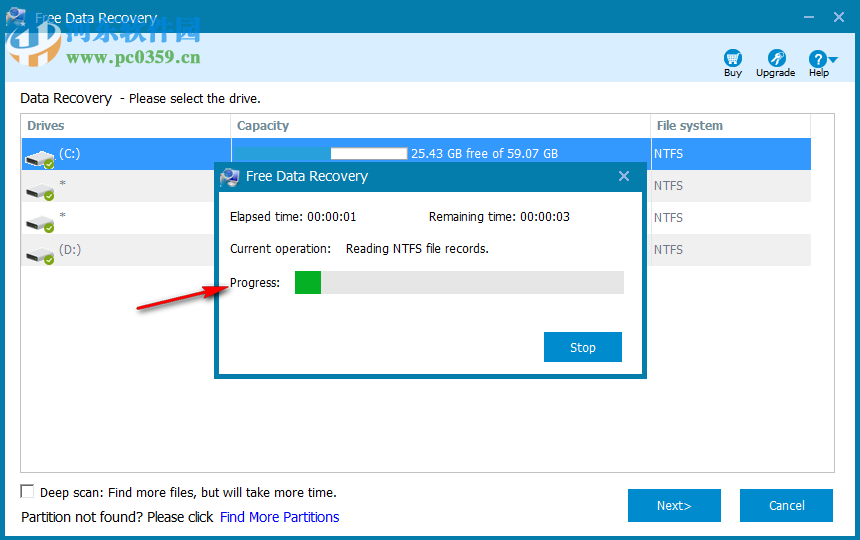This screenshot has height=540, width=860.
Task: Open the Upgrade key icon
Action: [x=776, y=58]
